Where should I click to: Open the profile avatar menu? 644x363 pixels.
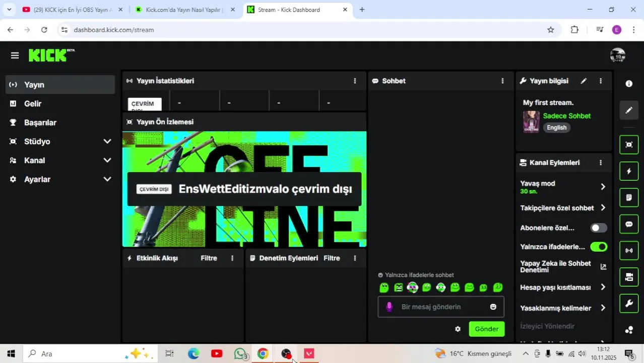coord(617,55)
